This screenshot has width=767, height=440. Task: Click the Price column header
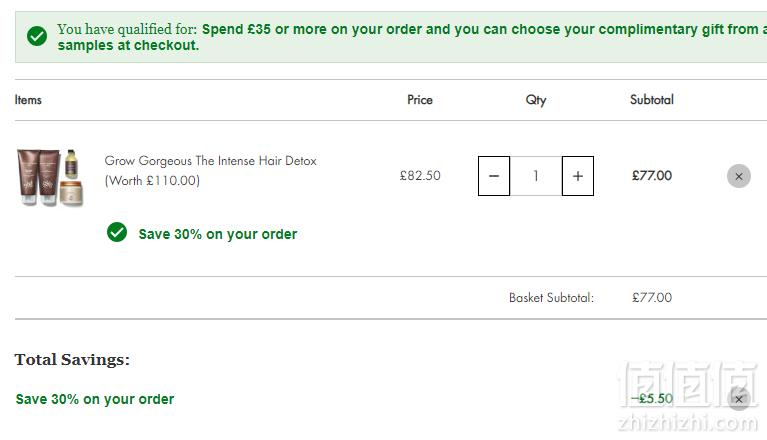click(420, 100)
